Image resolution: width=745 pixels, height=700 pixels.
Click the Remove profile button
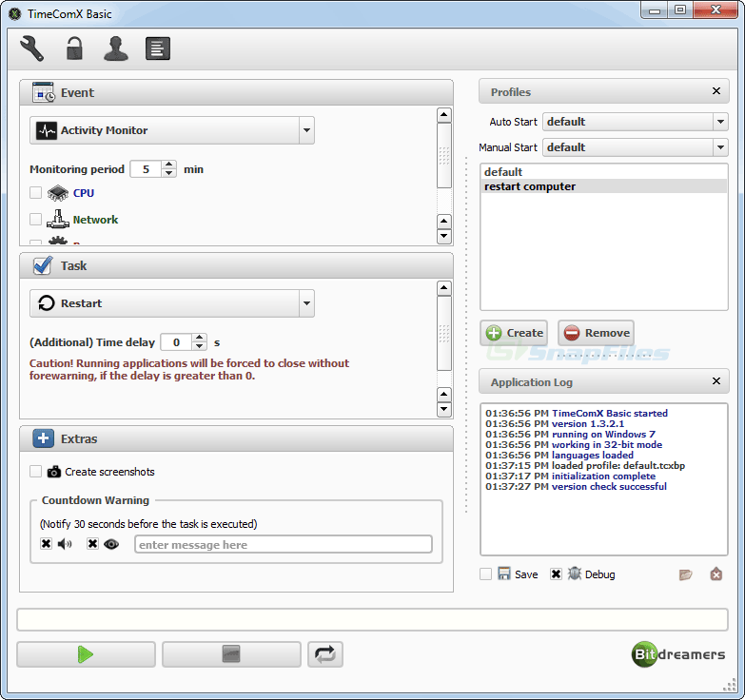pyautogui.click(x=596, y=333)
